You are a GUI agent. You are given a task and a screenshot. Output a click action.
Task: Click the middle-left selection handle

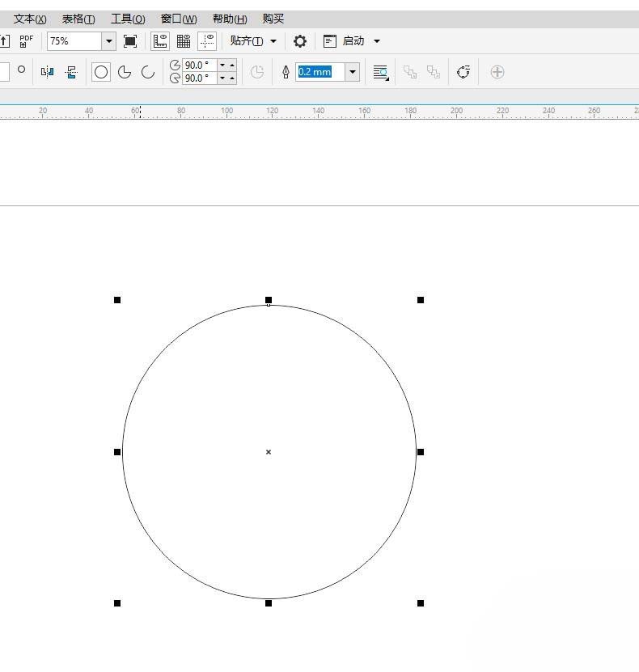coord(117,452)
